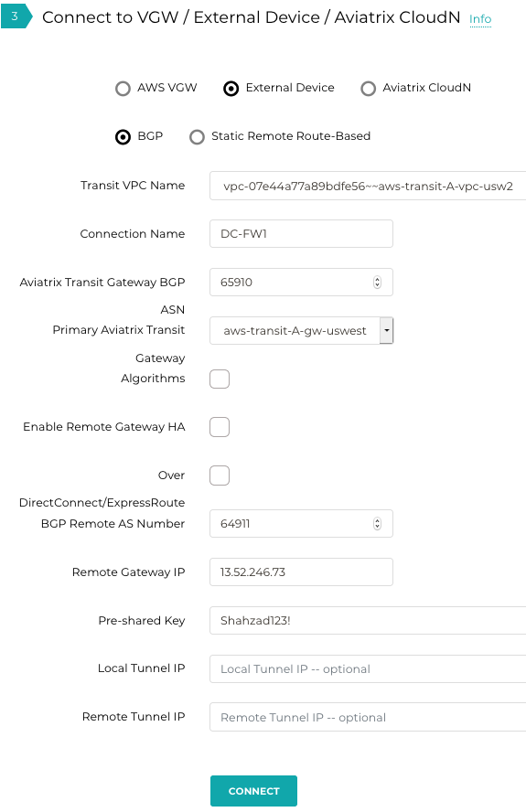This screenshot has height=812, width=526.
Task: Edit the Connection Name field DC-FW1
Action: [x=301, y=233]
